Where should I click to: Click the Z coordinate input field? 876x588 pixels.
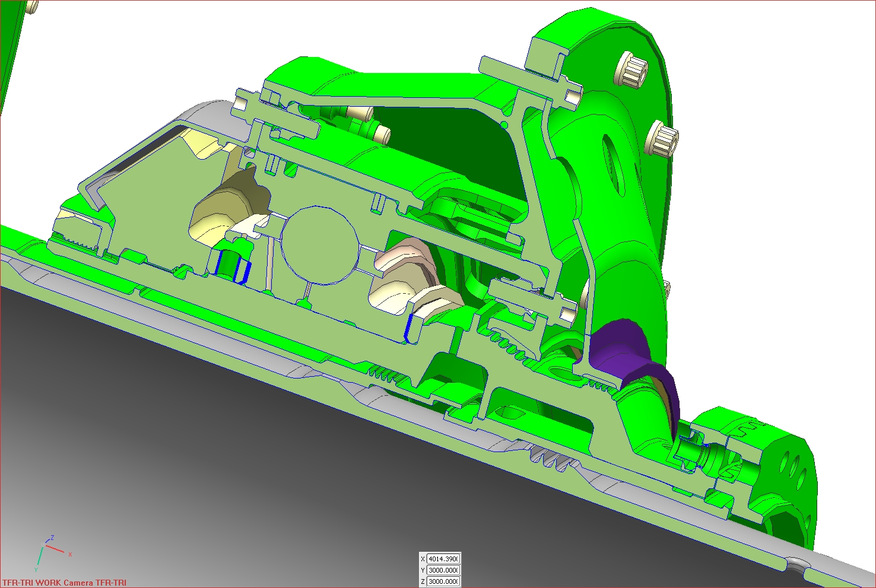443,581
